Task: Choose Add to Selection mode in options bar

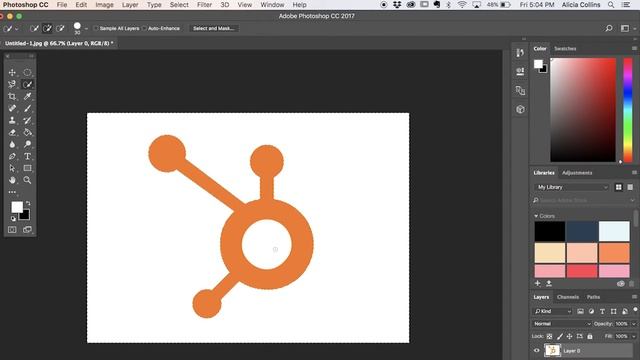Action: click(x=47, y=29)
